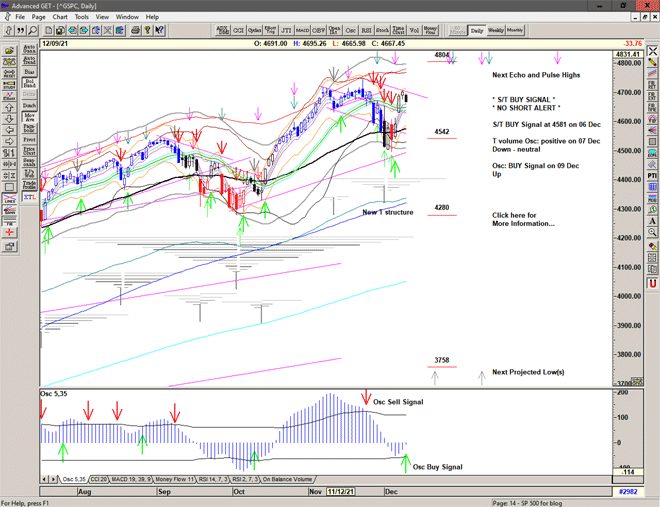
Task: Switch chart to Weekly timeframe
Action: pos(495,31)
